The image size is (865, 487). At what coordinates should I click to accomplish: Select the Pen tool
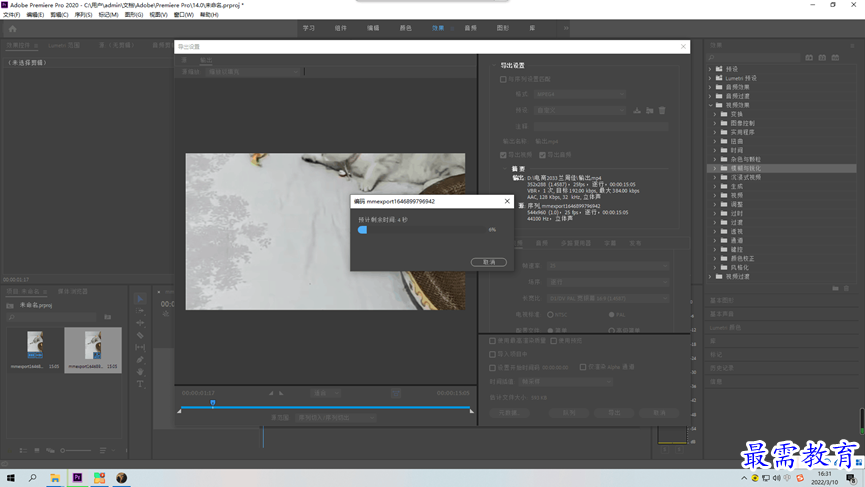pyautogui.click(x=140, y=360)
